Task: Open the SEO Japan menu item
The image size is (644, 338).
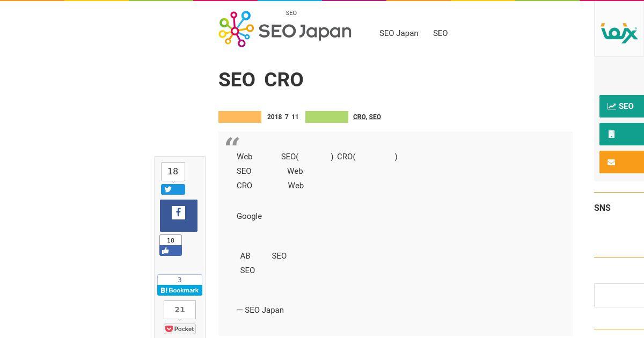Action: point(399,33)
